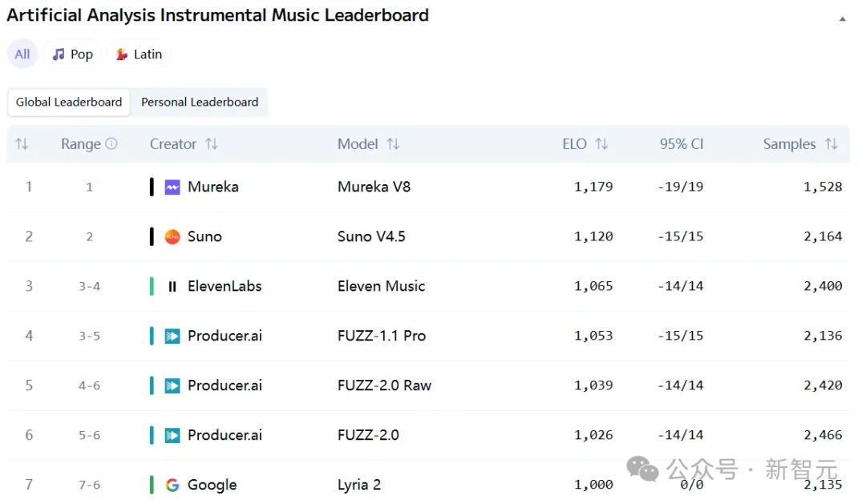Switch to Global Leaderboard tab
This screenshot has height=504, width=866.
tap(69, 102)
